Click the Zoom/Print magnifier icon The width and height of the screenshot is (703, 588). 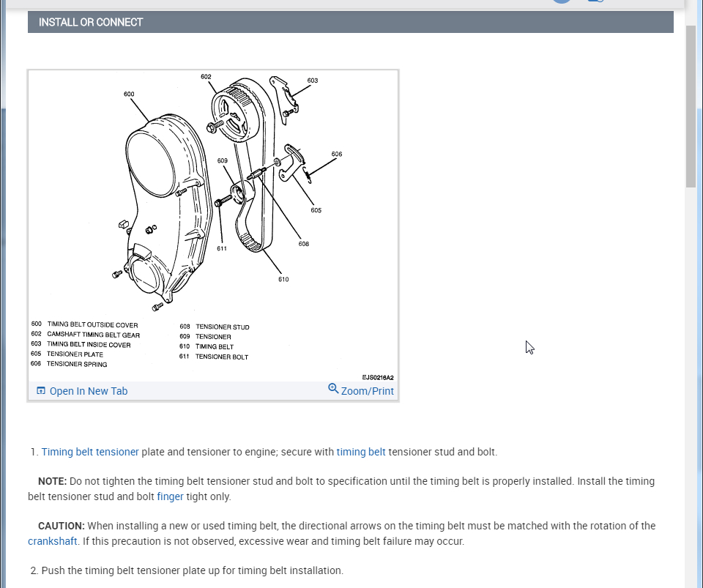click(333, 389)
